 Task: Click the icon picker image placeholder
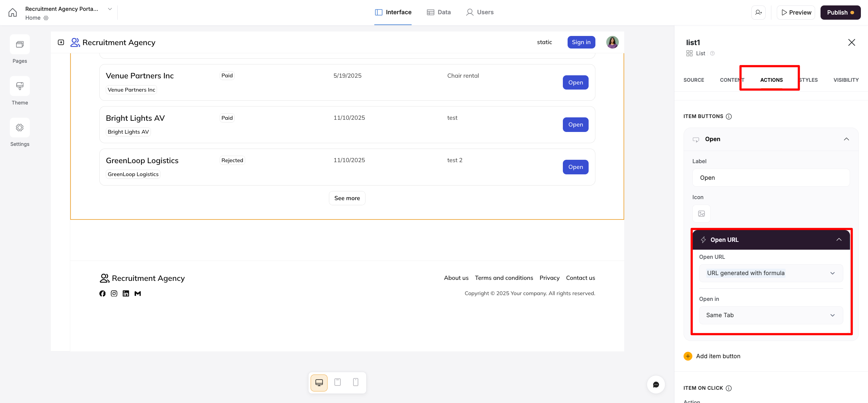pyautogui.click(x=701, y=214)
